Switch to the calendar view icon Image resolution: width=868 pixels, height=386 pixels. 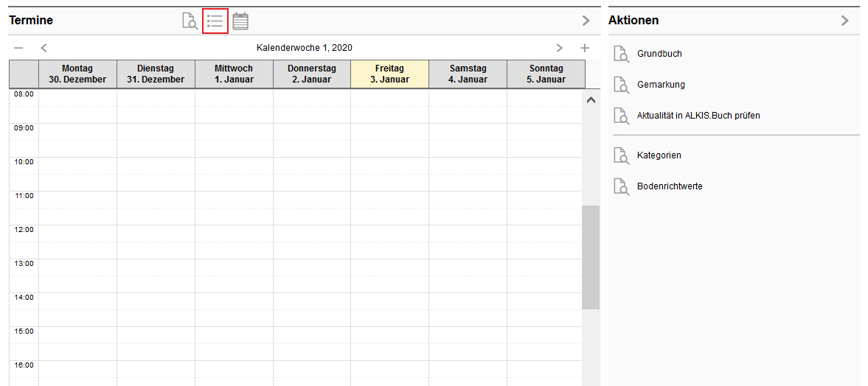[240, 21]
